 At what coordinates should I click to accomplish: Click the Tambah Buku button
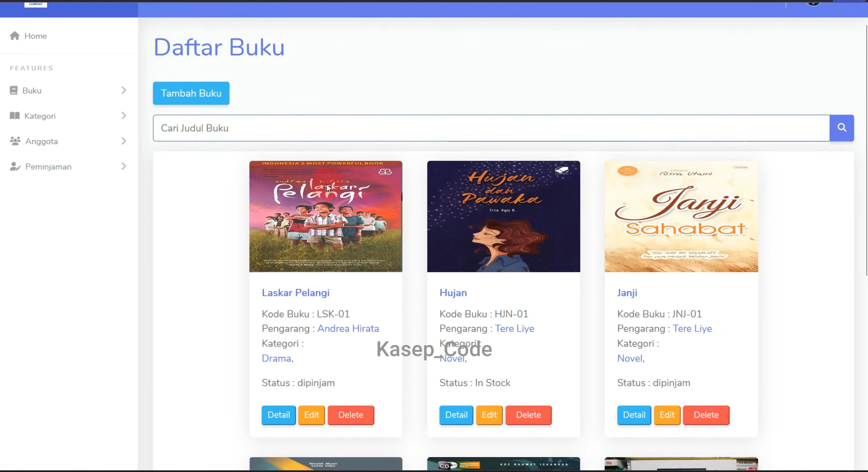coord(191,93)
